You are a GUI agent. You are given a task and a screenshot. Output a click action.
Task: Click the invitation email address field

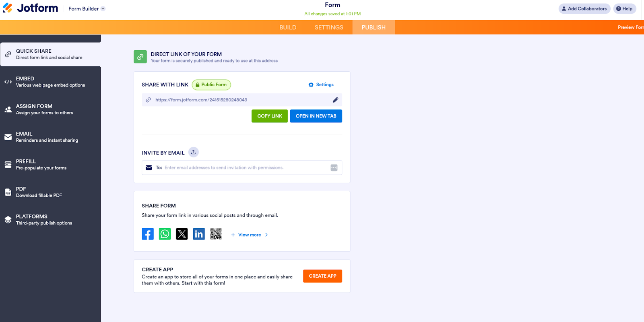[242, 167]
